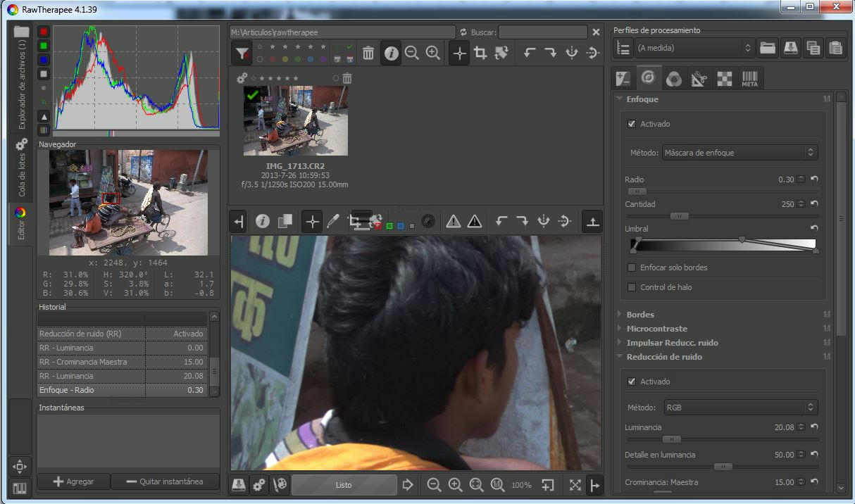
Task: Click the save current image icon
Action: click(239, 485)
